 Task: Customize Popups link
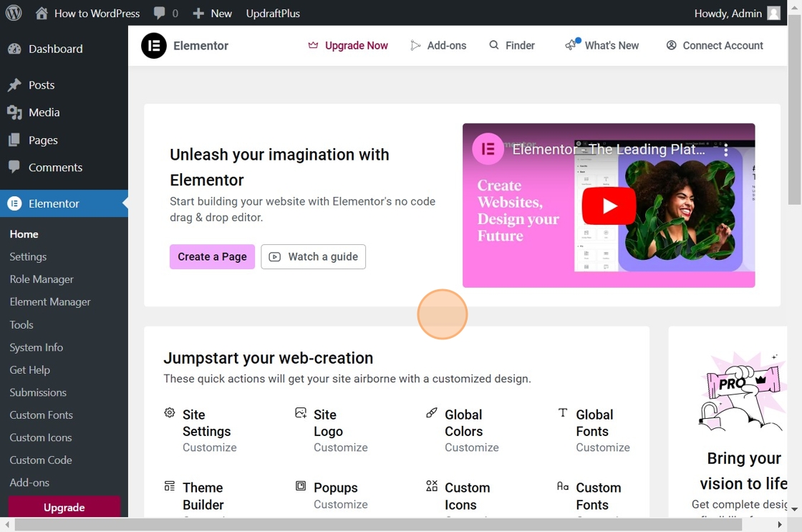pyautogui.click(x=341, y=504)
